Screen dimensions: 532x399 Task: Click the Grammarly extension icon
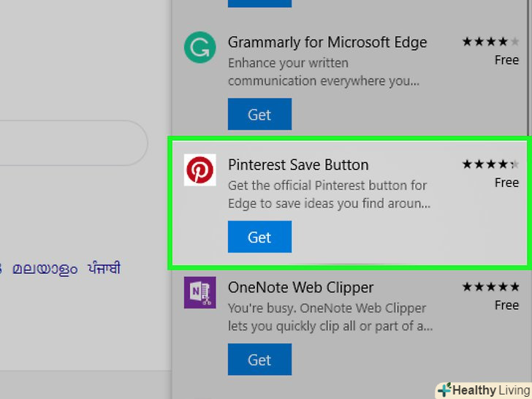pyautogui.click(x=199, y=48)
